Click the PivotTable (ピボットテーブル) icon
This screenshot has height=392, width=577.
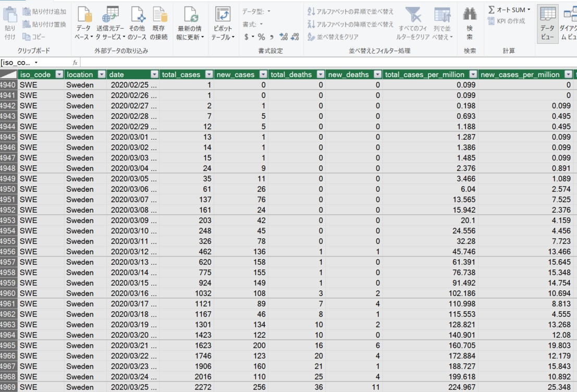(x=223, y=15)
